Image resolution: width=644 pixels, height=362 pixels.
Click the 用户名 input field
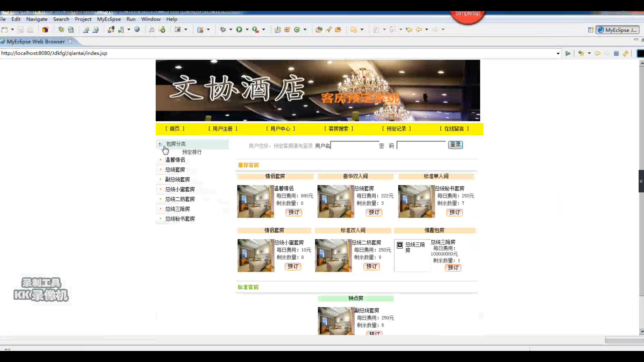(x=355, y=145)
